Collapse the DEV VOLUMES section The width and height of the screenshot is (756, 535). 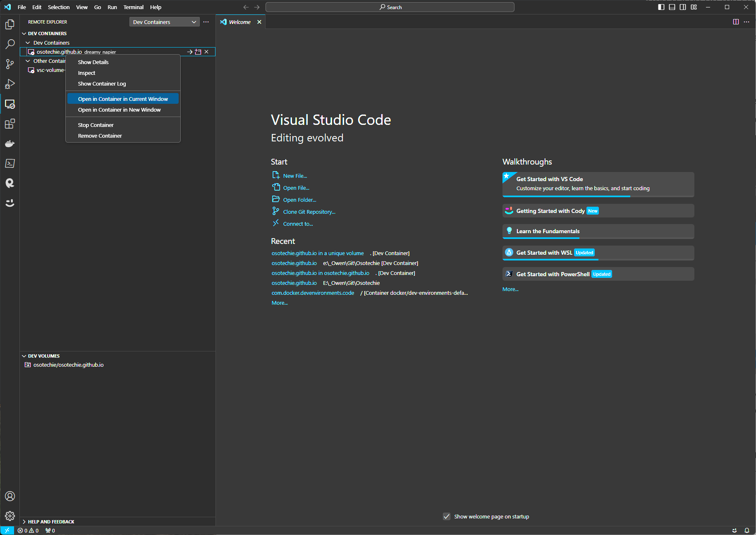44,356
